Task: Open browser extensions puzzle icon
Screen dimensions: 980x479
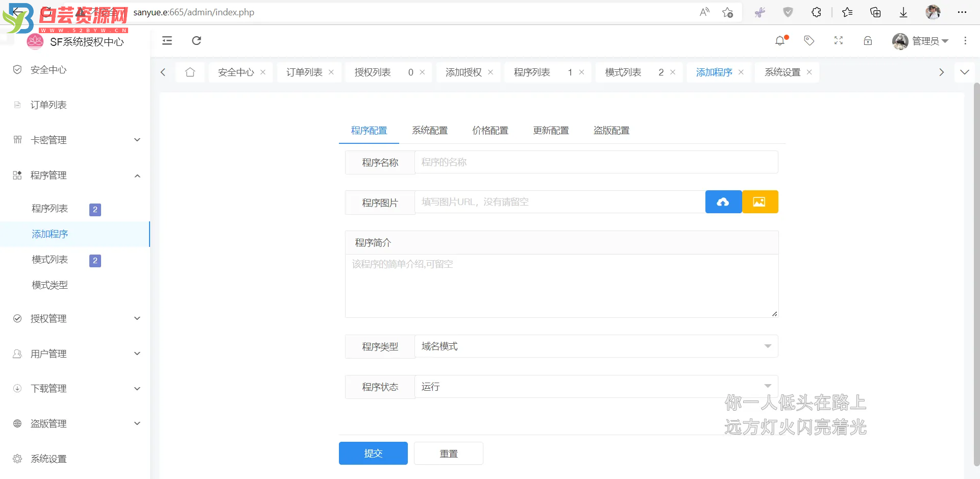Action: (816, 12)
